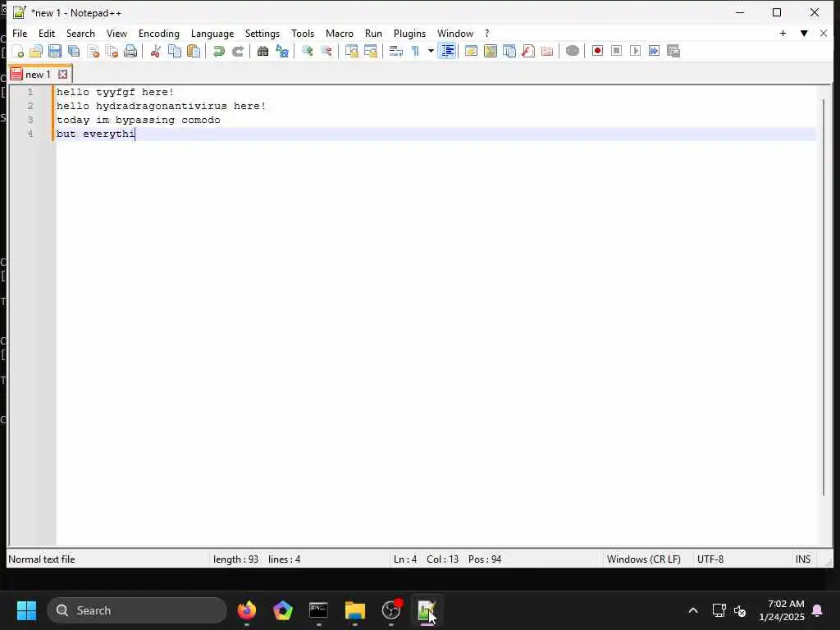
Task: Click UTF-8 encoding in status bar
Action: tap(710, 559)
